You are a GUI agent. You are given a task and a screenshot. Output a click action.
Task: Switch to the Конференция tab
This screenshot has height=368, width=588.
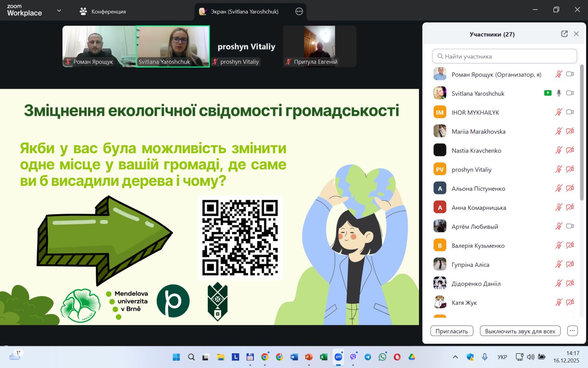103,11
